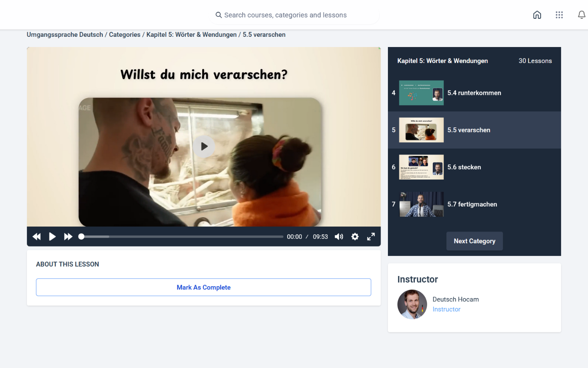Rewind the video with the backward icon
Image resolution: width=588 pixels, height=368 pixels.
point(37,237)
